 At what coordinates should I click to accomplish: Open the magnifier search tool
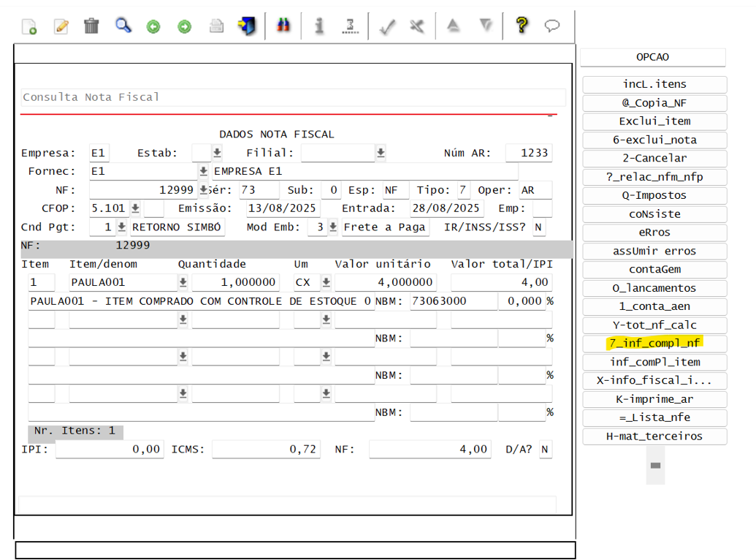coord(122,24)
